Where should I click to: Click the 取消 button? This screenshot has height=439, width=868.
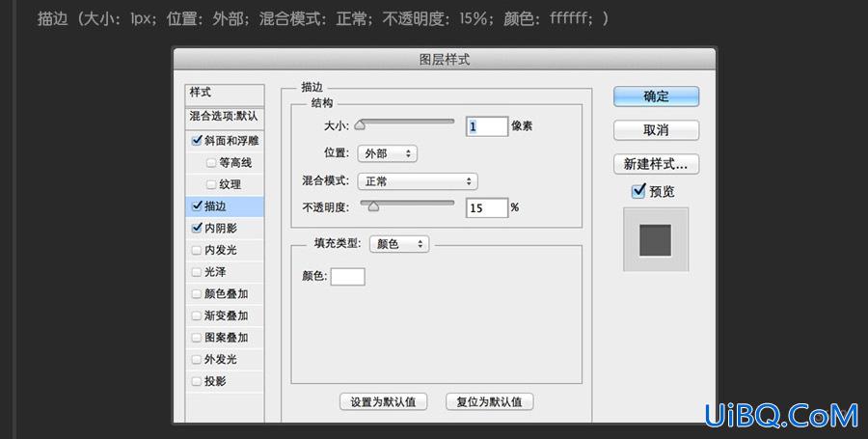(656, 130)
